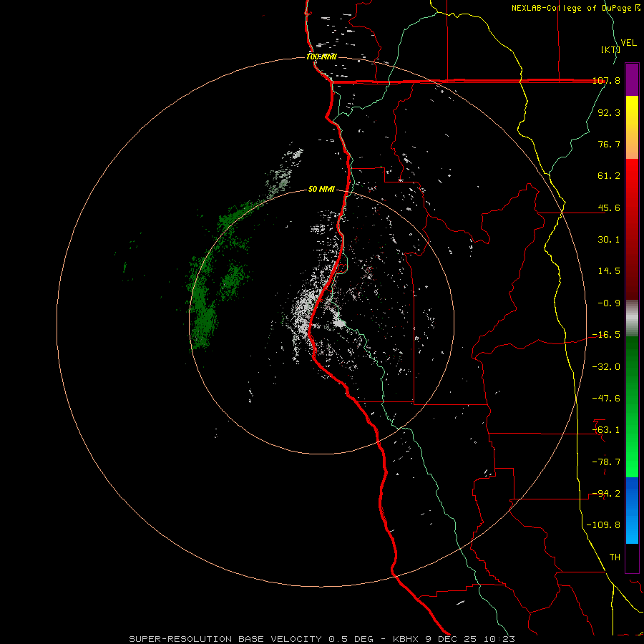Click the blue segment of the color bar
Image resolution: width=644 pixels, height=644 pixels.
click(632, 510)
